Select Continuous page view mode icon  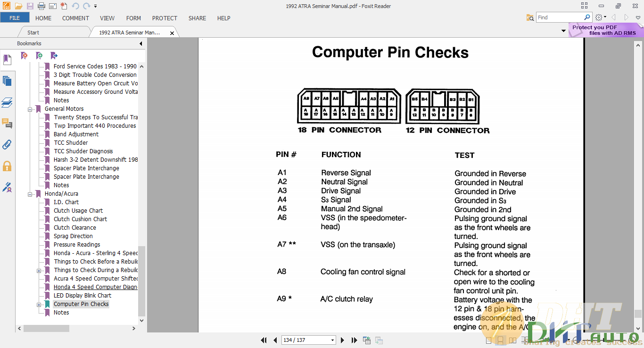pyautogui.click(x=501, y=340)
